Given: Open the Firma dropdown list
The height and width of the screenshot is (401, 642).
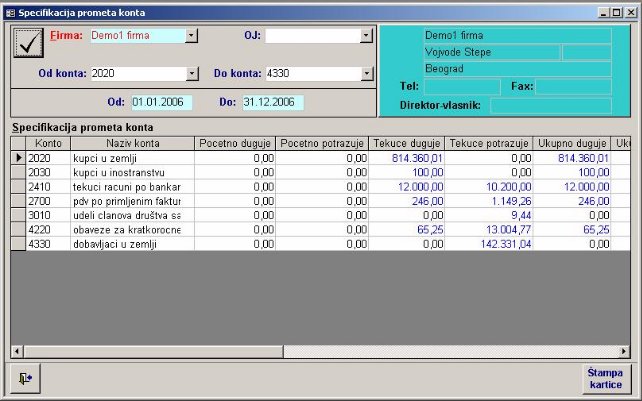Looking at the screenshot, I should point(192,35).
